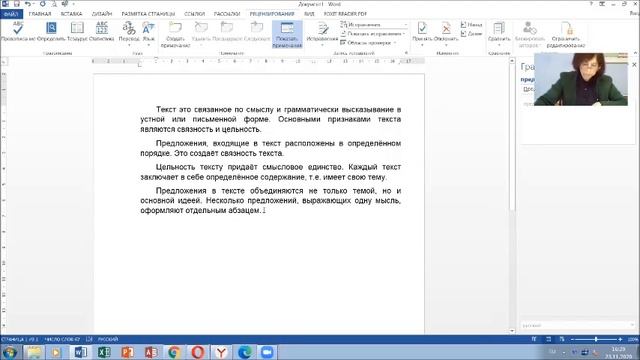Toggle Show Comments (Показать примечания)

(x=287, y=35)
